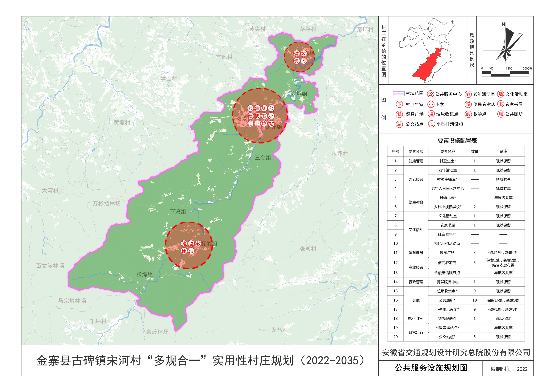Click the 张畈村 map label
Image resolution: width=555 pixels, height=392 pixels.
click(x=308, y=249)
